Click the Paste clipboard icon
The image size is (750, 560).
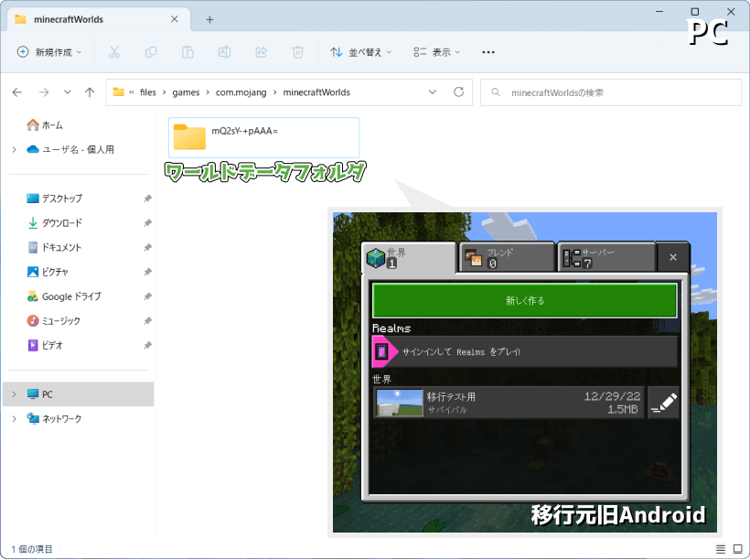tap(187, 52)
